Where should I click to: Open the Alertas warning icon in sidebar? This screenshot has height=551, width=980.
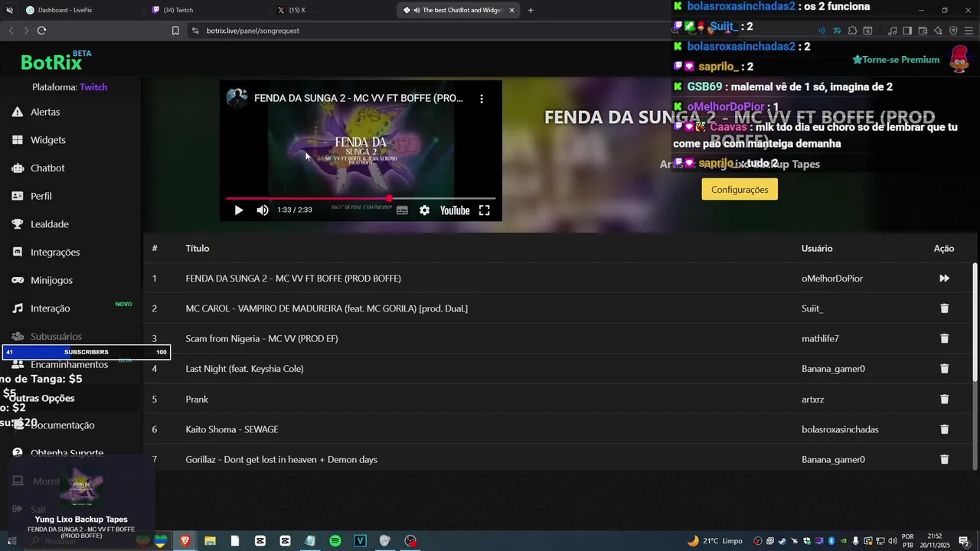tap(18, 112)
